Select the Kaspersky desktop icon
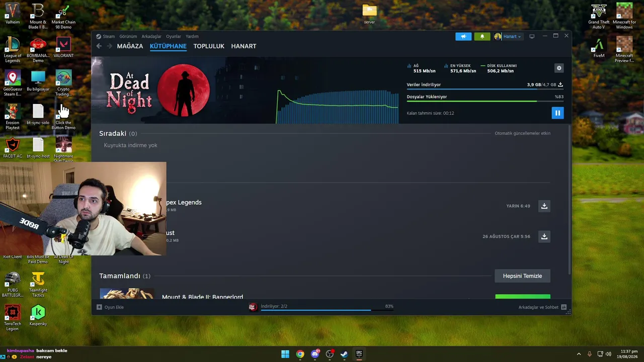Screen dimensions: 644x362 [38, 316]
